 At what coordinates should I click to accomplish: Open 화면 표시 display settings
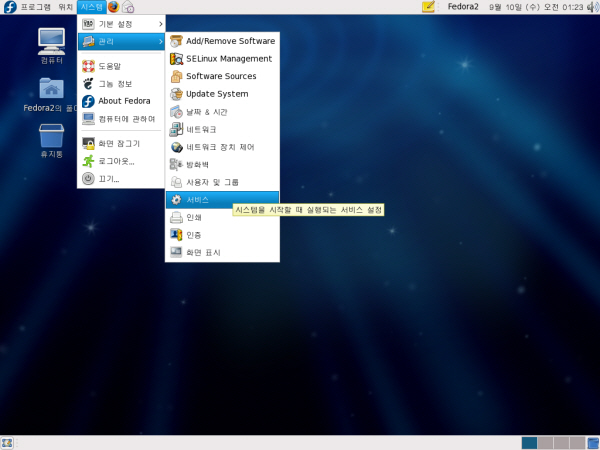point(222,253)
